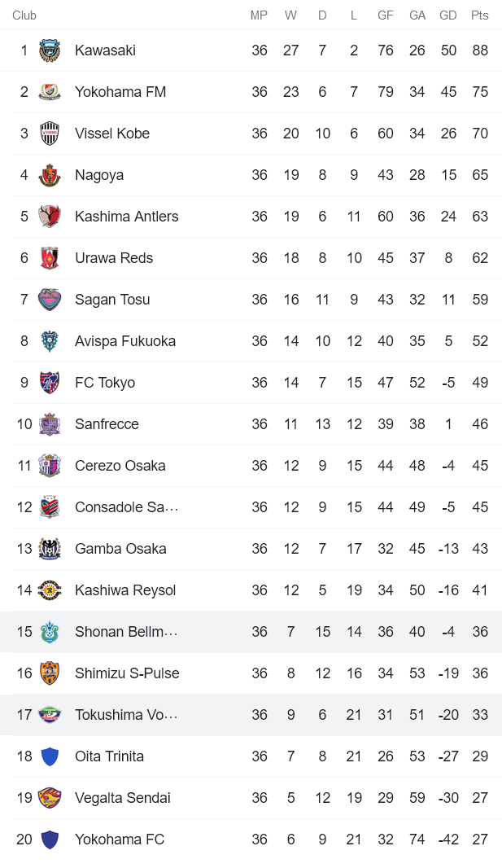The height and width of the screenshot is (868, 502).
Task: Click the Sagan Tosu club logo
Action: [50, 299]
